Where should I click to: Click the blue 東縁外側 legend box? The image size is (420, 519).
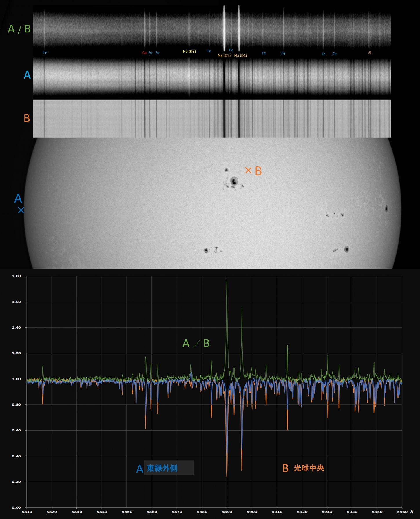click(x=169, y=468)
